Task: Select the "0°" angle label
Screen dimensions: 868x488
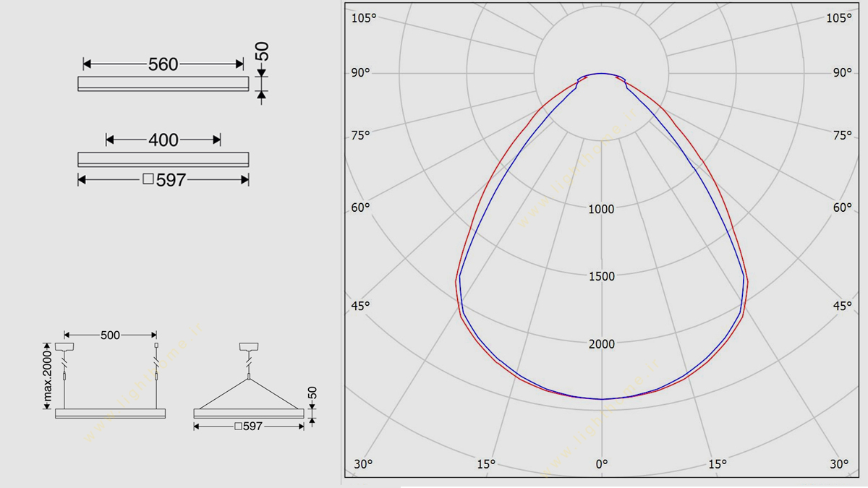Action: (x=601, y=464)
